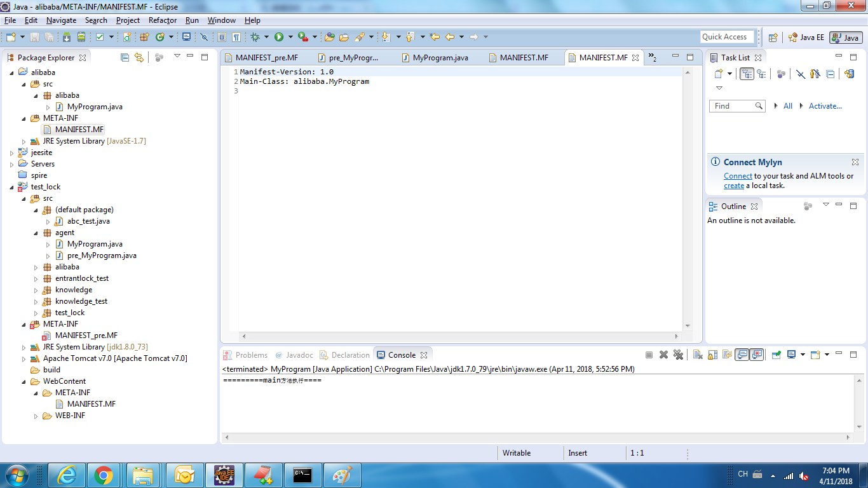Click the Next Annotation toolbar icon

(x=386, y=37)
